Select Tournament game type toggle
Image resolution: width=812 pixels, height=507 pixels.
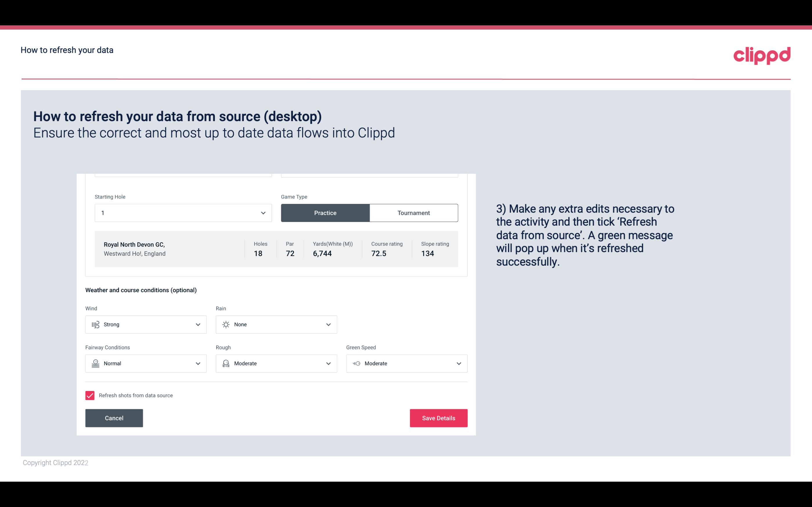click(x=413, y=213)
